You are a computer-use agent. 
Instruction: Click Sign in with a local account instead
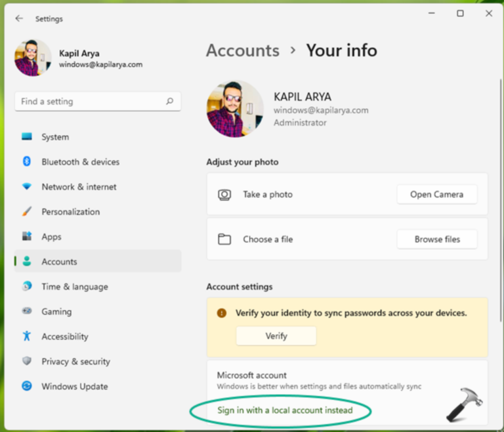285,410
